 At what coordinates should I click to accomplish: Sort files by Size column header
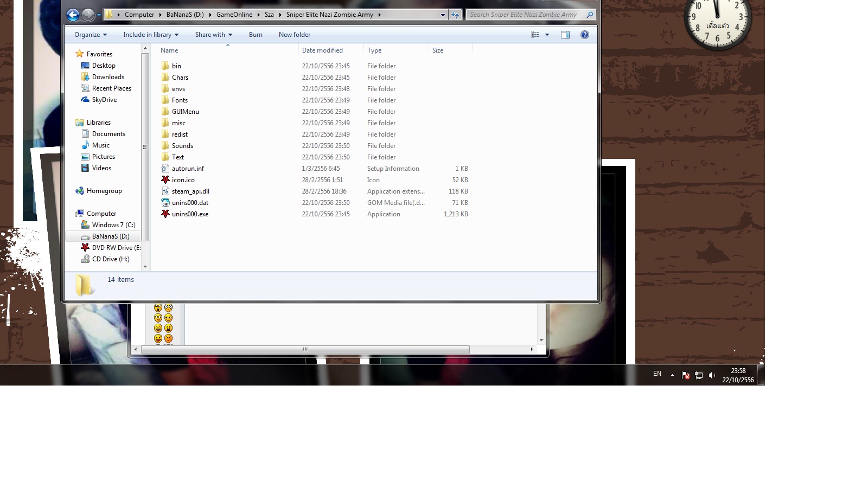(x=438, y=50)
